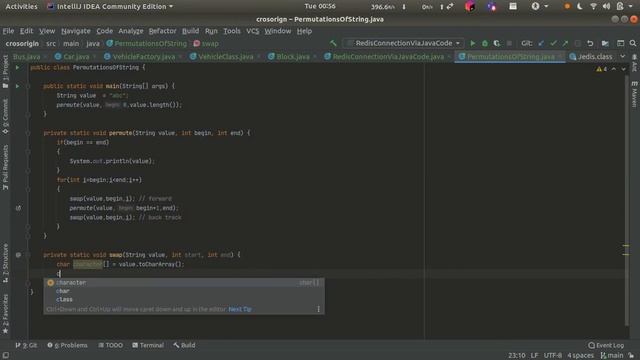This screenshot has height=360, width=640.
Task: Open the Git tool window button
Action: pyautogui.click(x=26, y=345)
